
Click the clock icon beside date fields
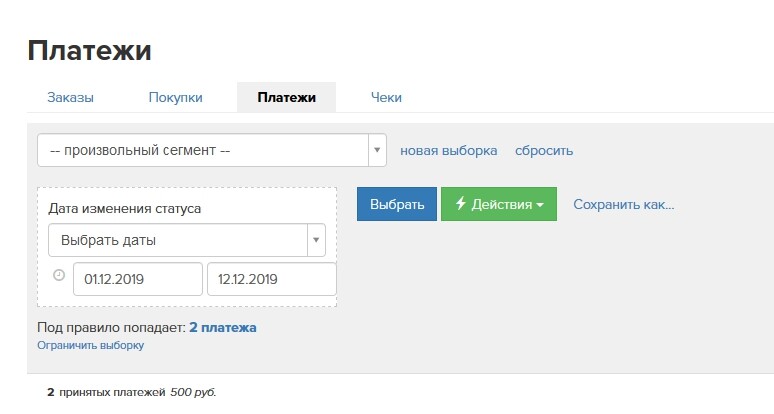click(x=59, y=275)
